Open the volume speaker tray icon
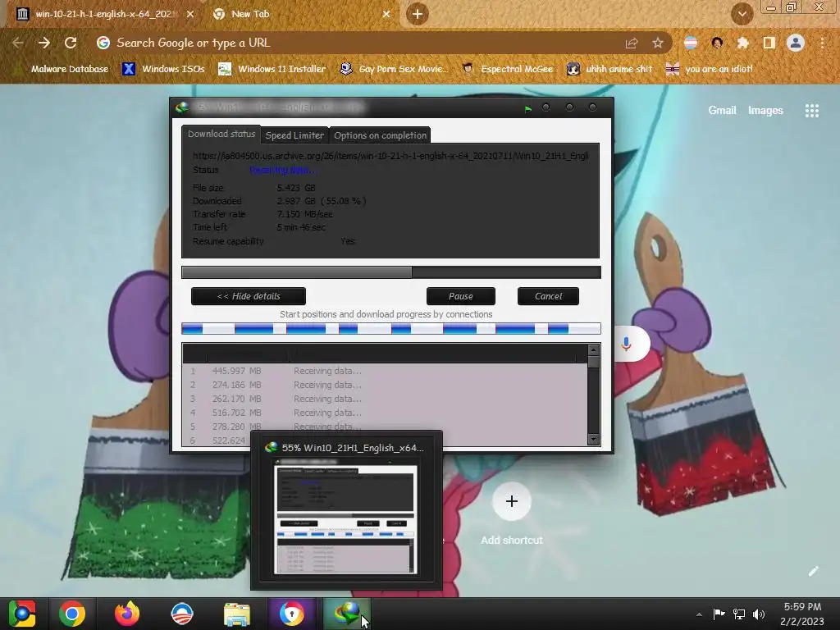 (x=759, y=614)
